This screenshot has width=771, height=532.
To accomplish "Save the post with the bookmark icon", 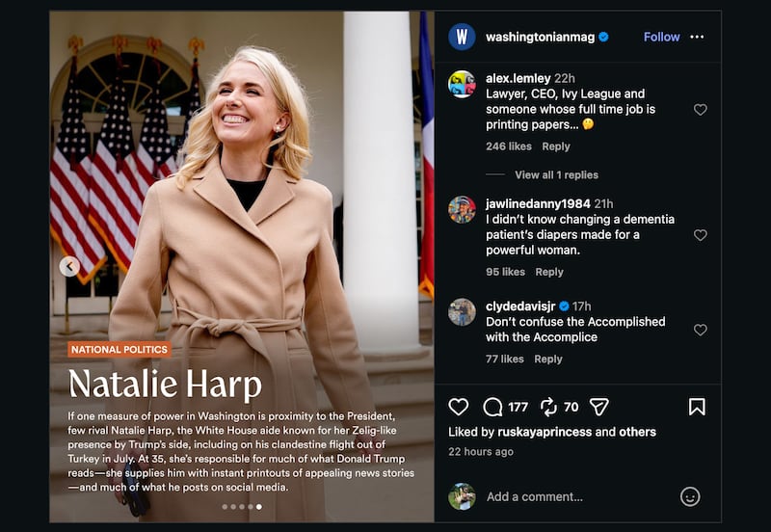I will (697, 407).
